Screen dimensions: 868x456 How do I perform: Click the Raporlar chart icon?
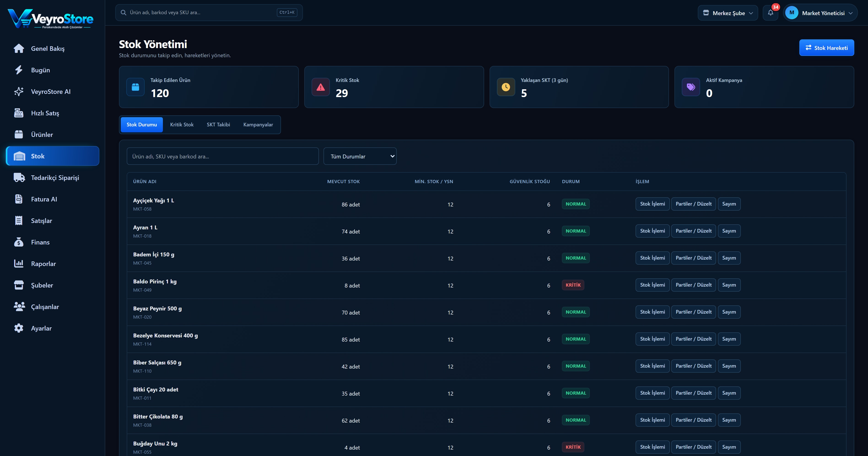tap(19, 263)
